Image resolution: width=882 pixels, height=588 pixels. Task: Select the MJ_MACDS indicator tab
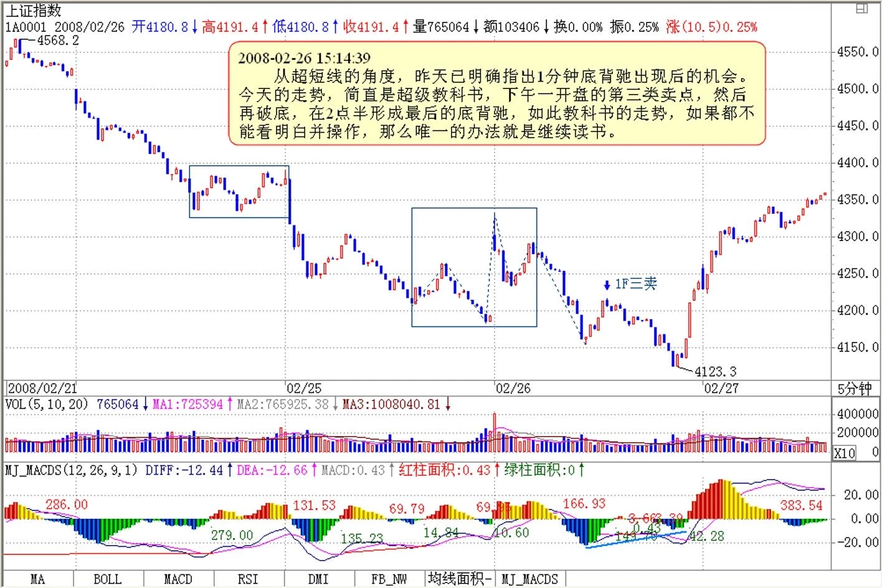click(x=530, y=579)
